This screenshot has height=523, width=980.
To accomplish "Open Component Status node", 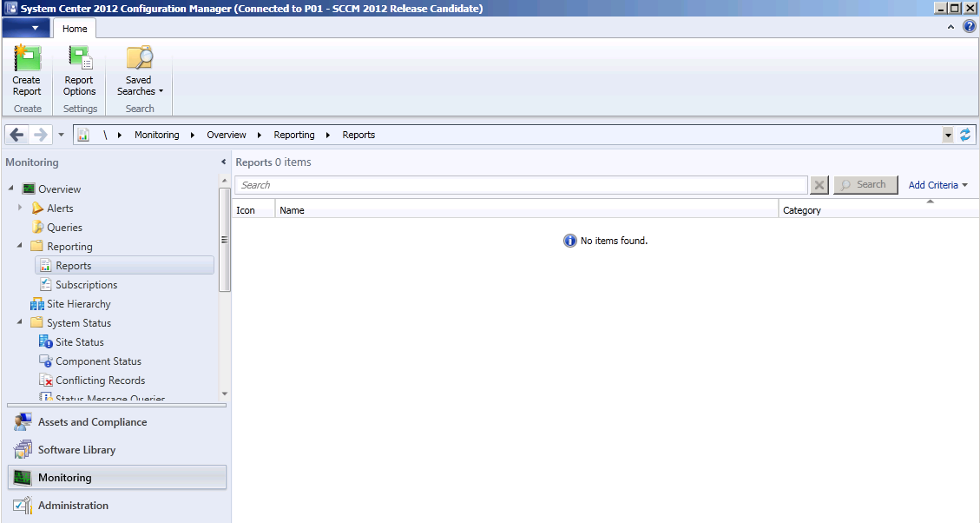I will [98, 361].
